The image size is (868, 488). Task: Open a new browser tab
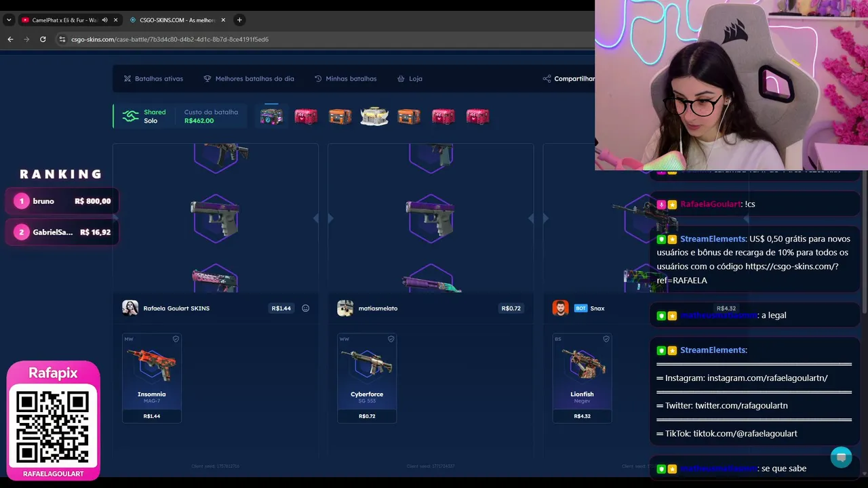239,20
